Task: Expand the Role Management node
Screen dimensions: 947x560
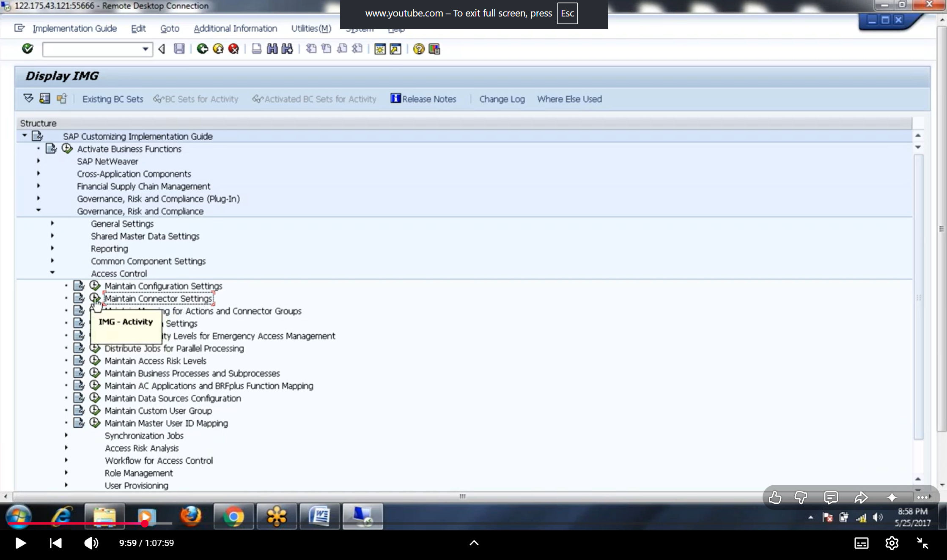Action: [x=66, y=473]
